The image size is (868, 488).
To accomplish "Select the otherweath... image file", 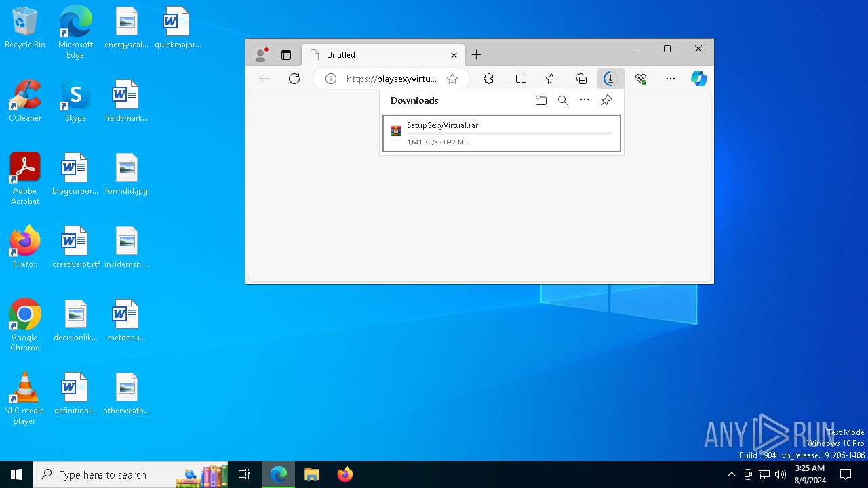I will click(126, 394).
